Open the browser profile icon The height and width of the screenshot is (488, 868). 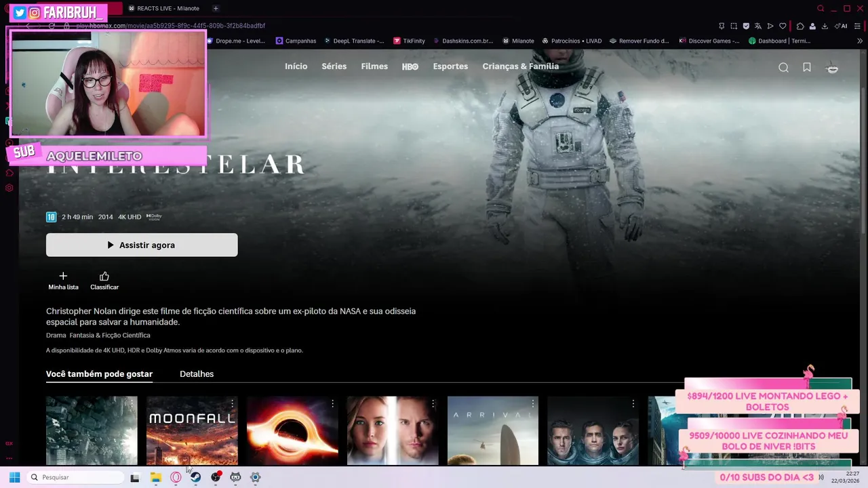(812, 26)
